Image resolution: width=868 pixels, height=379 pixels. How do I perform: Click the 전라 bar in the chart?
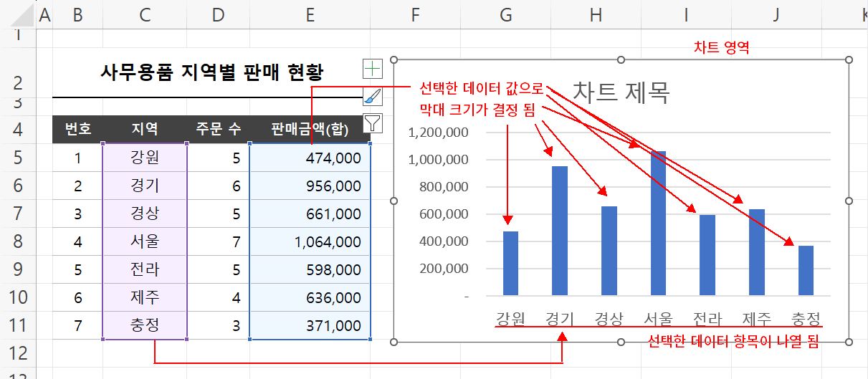click(707, 255)
